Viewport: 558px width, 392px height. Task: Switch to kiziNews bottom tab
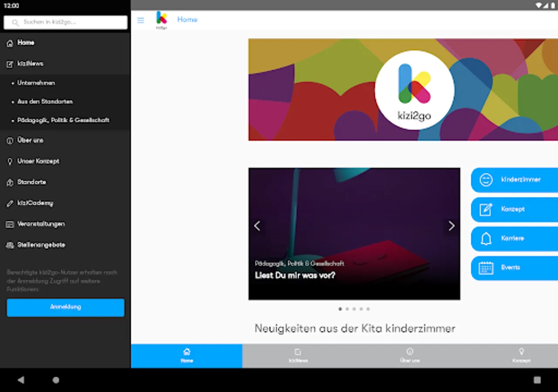point(298,356)
